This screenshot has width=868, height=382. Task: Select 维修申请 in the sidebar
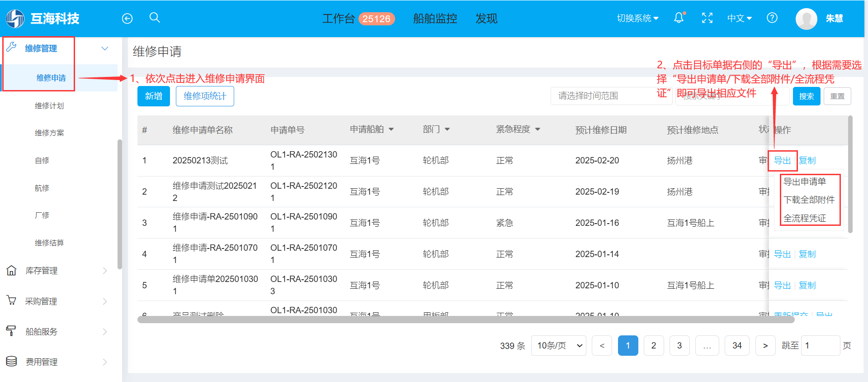51,78
